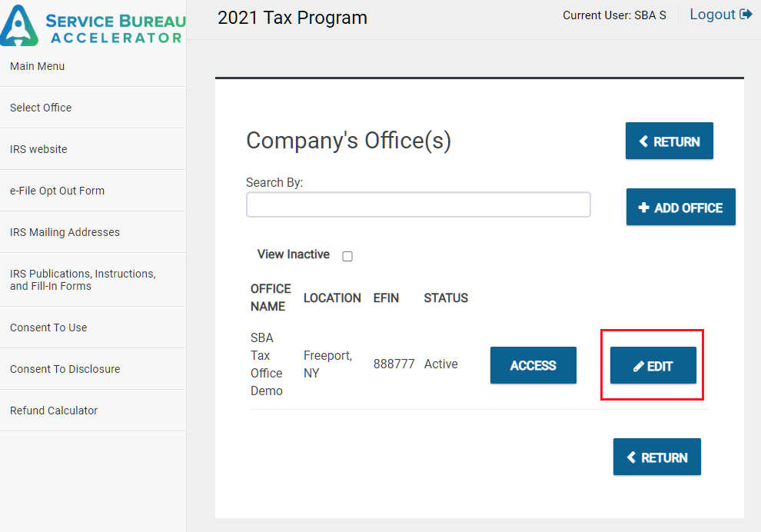Open Main Menu in the sidebar

coord(38,66)
